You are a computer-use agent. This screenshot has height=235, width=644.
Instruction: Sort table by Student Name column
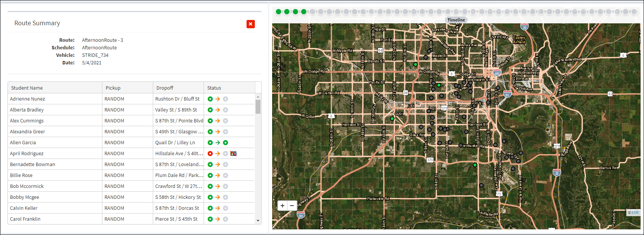click(27, 88)
